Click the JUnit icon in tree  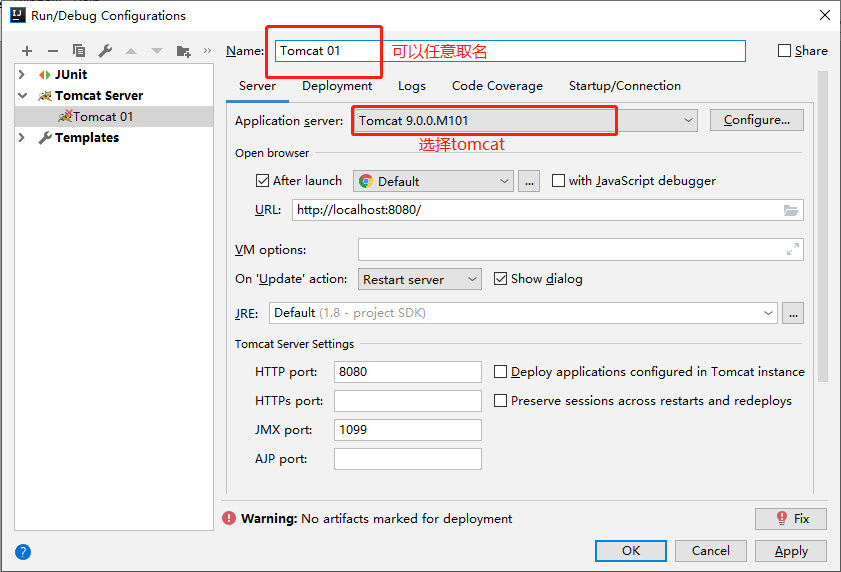(45, 75)
